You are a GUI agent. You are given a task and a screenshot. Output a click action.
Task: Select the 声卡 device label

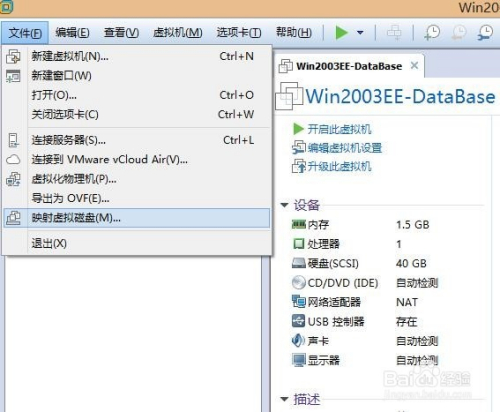click(x=318, y=341)
